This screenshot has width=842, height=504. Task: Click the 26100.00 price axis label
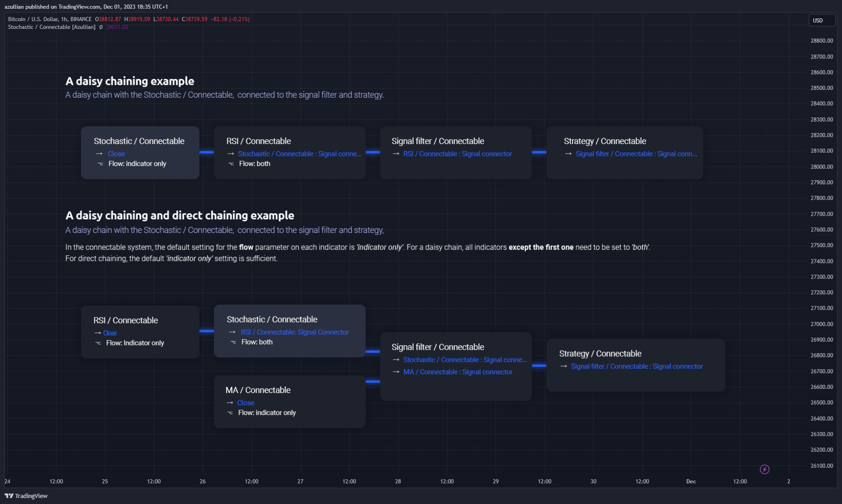[821, 466]
